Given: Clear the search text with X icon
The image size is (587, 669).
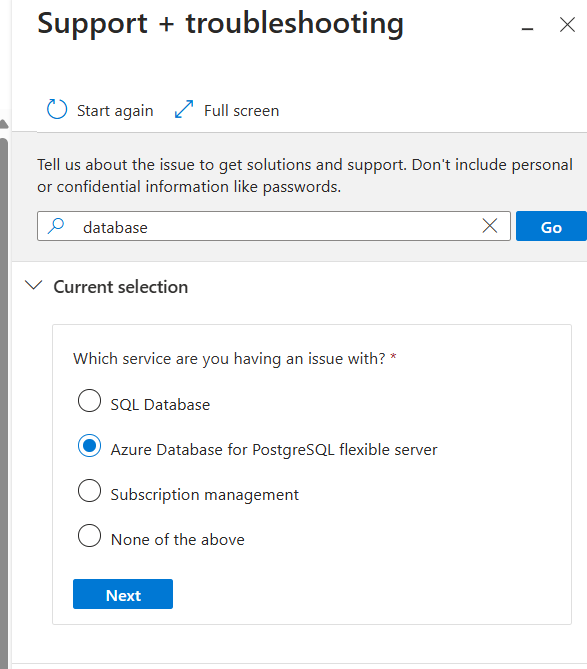Looking at the screenshot, I should [490, 226].
